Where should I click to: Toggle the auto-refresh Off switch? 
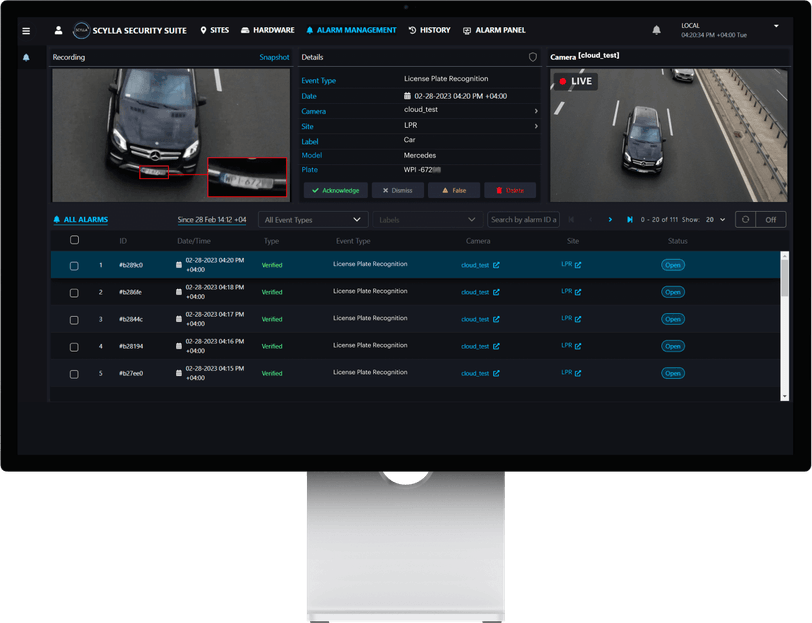771,220
